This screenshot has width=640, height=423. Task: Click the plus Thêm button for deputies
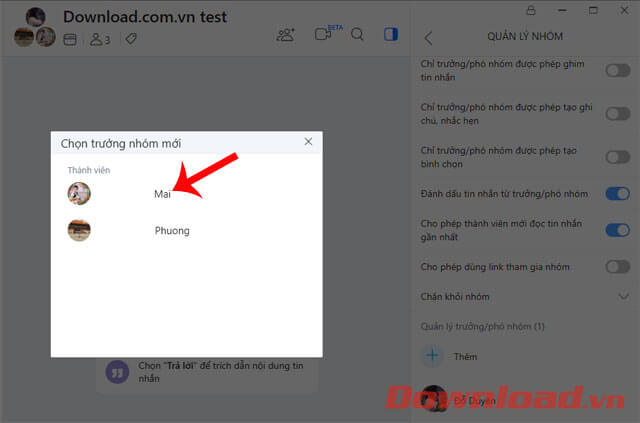click(x=433, y=355)
